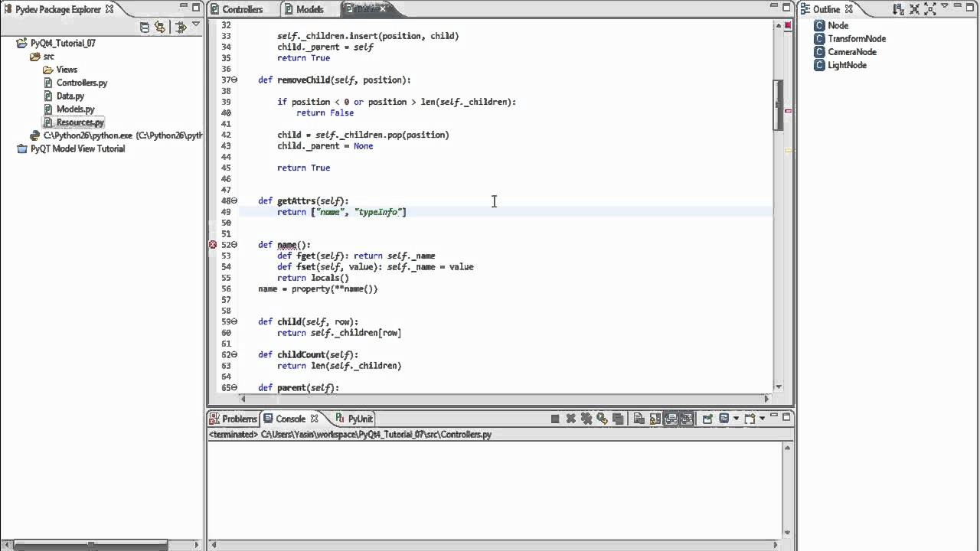Screen dimensions: 980x551
Task: Expand all nodes in Outline view
Action: click(930, 9)
